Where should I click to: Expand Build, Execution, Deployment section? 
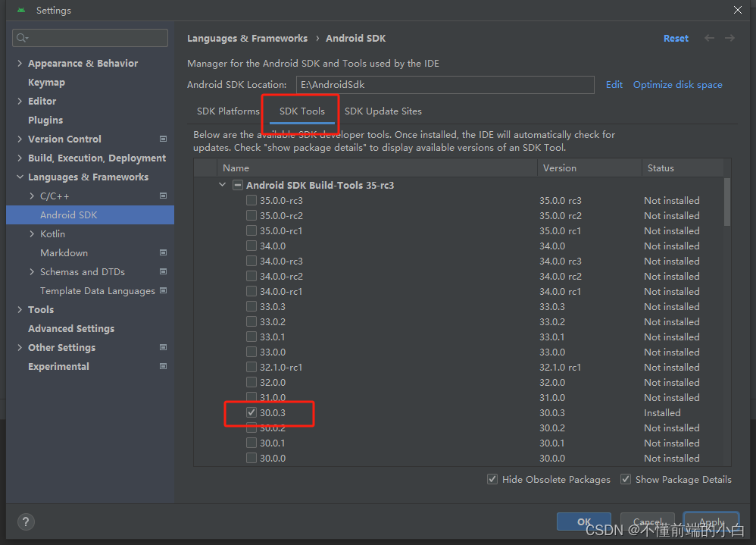tap(20, 158)
